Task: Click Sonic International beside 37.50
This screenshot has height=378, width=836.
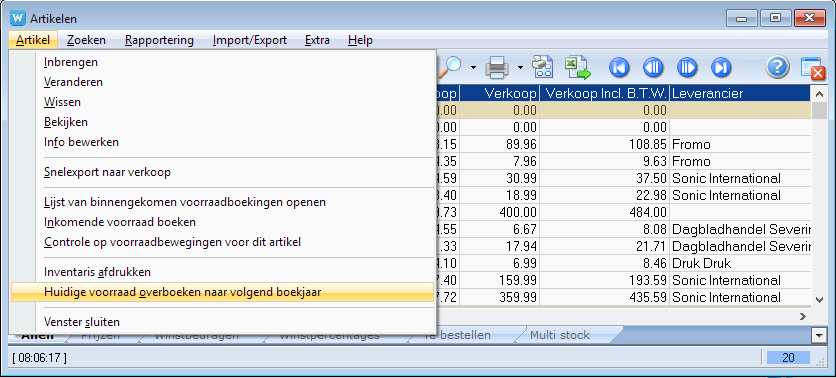Action: click(741, 179)
